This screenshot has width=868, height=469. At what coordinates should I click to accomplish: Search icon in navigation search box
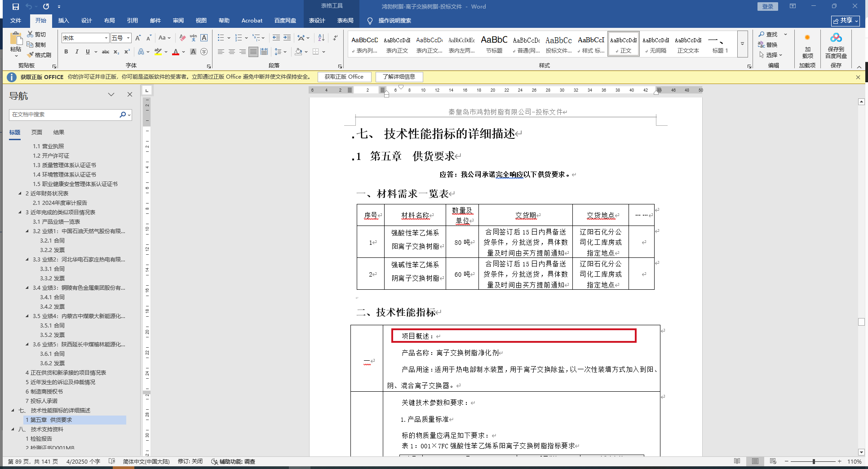point(123,115)
